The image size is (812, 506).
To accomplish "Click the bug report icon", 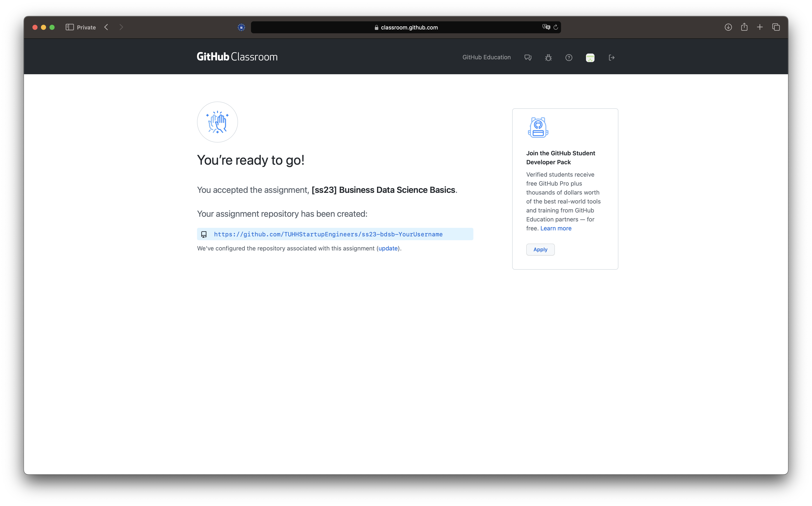I will tap(548, 58).
